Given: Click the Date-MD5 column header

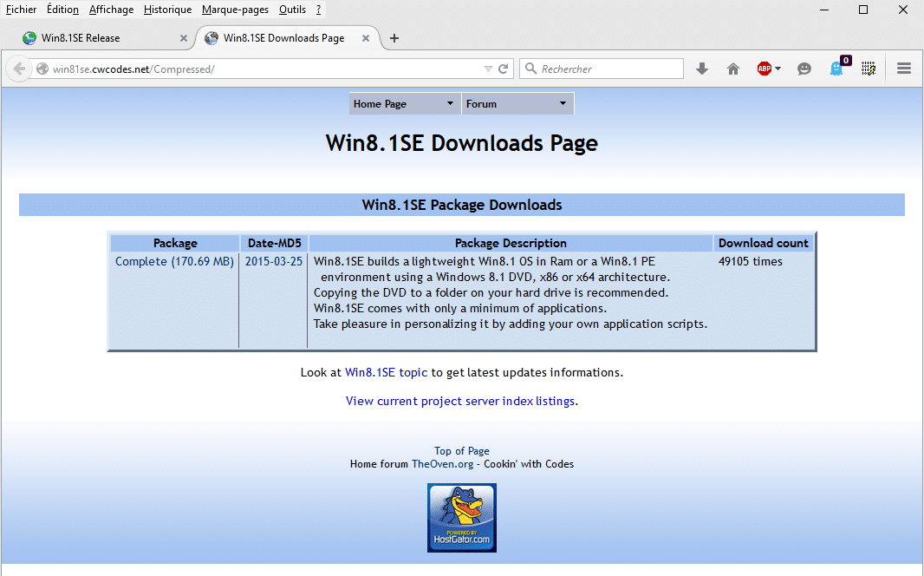Looking at the screenshot, I should point(274,243).
